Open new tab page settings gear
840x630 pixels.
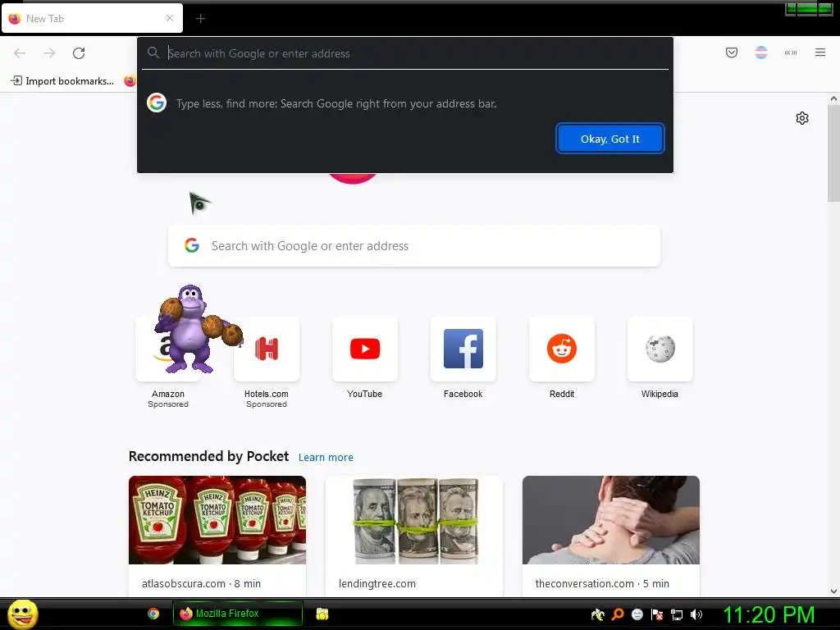[x=801, y=118]
